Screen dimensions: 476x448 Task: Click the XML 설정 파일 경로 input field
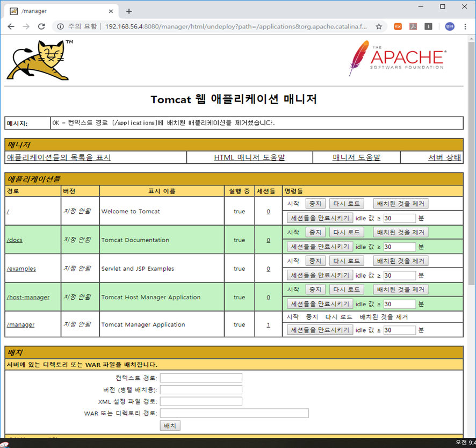coord(201,402)
